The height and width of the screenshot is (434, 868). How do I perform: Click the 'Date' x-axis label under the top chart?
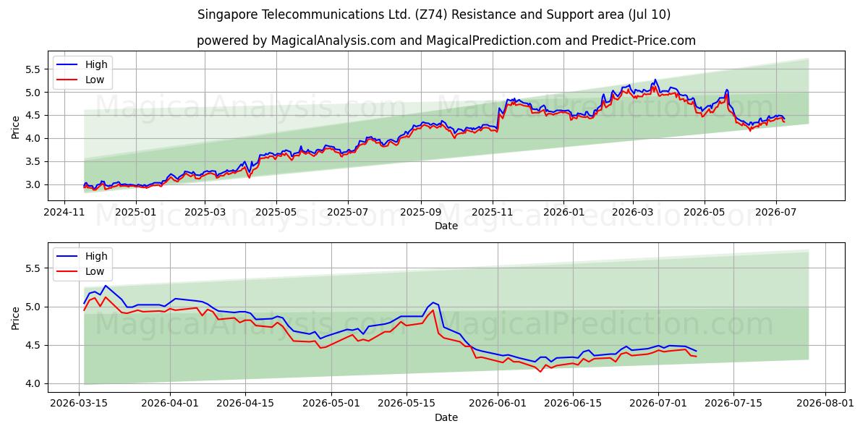point(446,226)
